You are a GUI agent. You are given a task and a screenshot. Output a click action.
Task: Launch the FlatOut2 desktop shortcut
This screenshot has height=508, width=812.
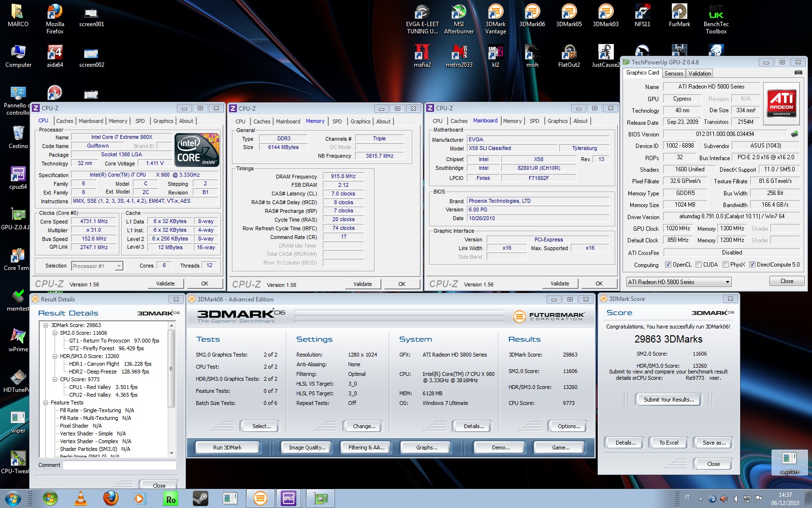[x=569, y=56]
